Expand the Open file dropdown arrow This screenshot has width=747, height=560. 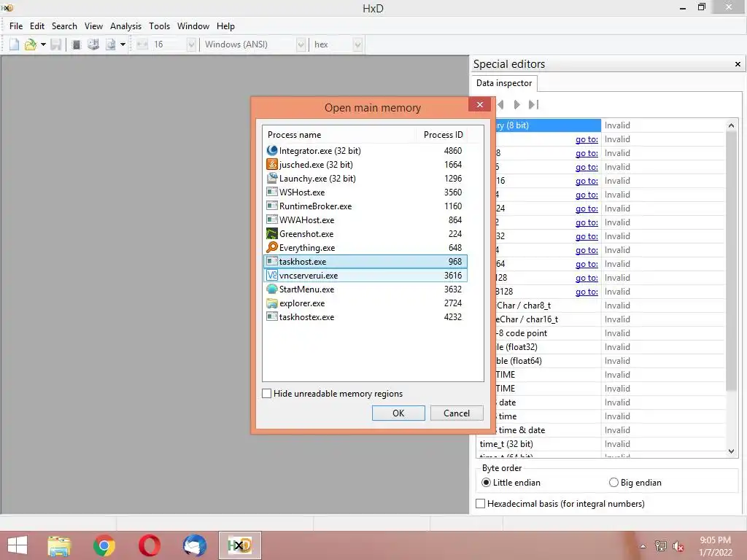pos(43,44)
